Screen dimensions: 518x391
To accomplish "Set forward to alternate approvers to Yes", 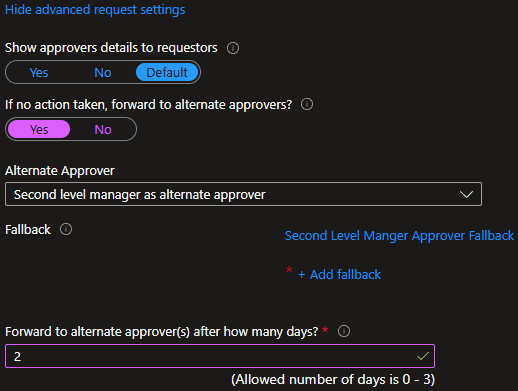I will [x=39, y=129].
